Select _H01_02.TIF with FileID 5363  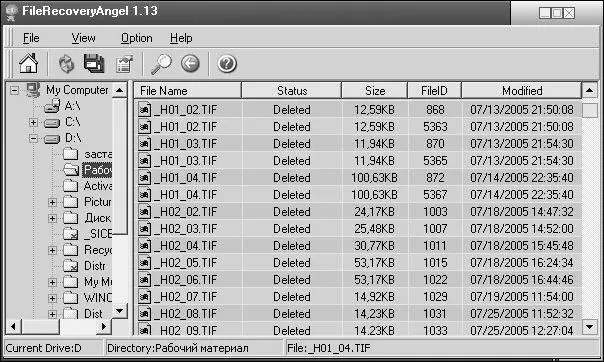point(357,127)
